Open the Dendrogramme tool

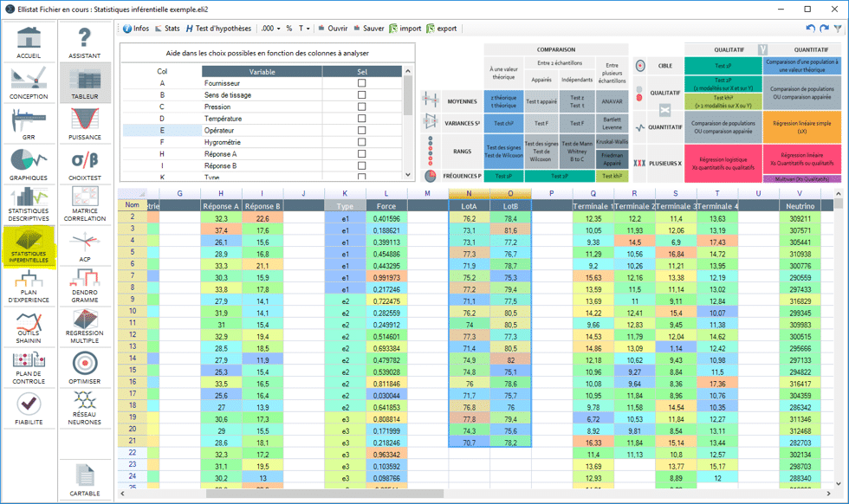(85, 287)
